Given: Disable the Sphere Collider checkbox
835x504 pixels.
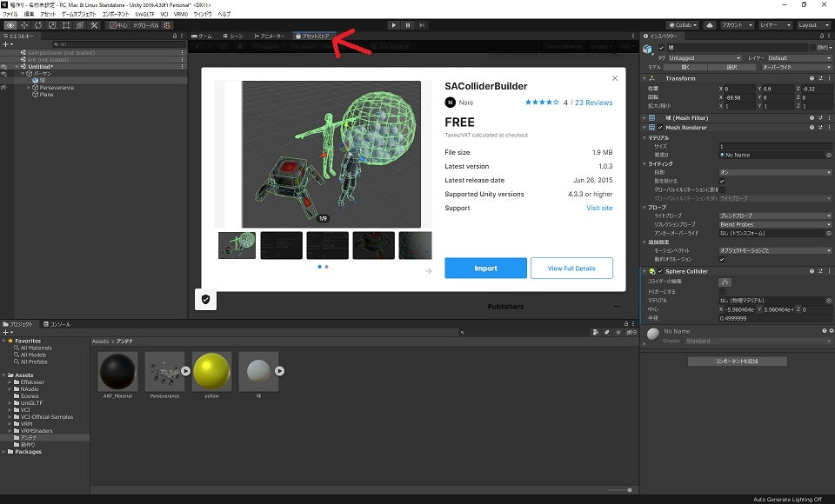Looking at the screenshot, I should pos(660,271).
